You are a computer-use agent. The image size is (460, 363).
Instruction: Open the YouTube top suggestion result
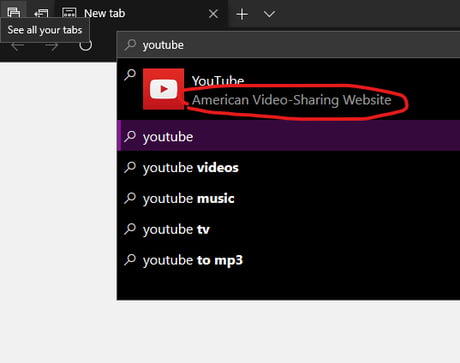[288, 89]
